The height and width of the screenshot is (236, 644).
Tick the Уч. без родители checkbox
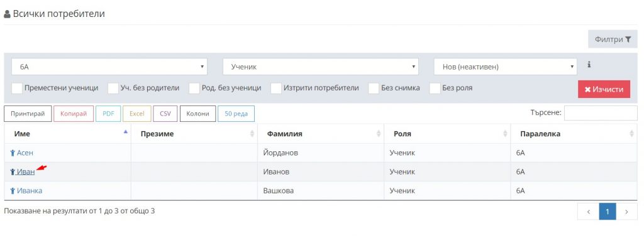(x=113, y=88)
